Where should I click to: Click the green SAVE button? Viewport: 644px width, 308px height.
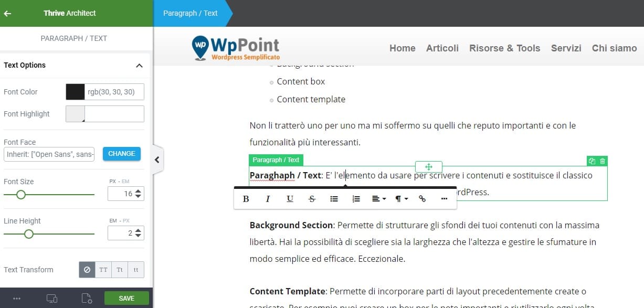(126, 298)
